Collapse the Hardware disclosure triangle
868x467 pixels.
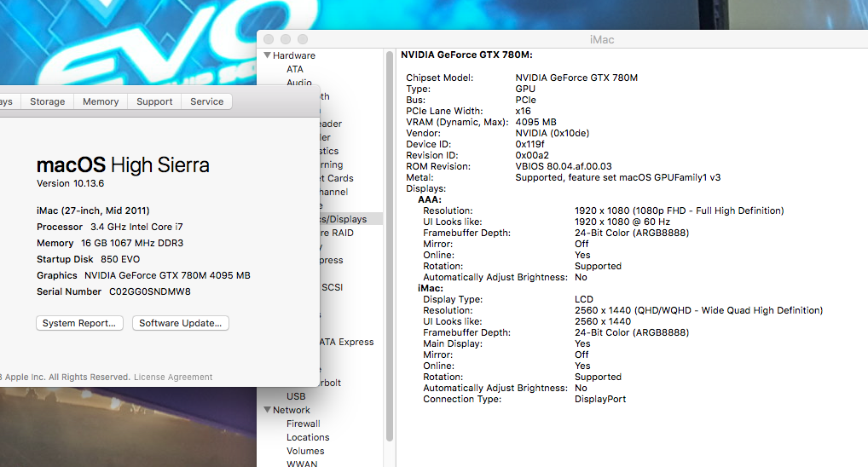point(268,55)
